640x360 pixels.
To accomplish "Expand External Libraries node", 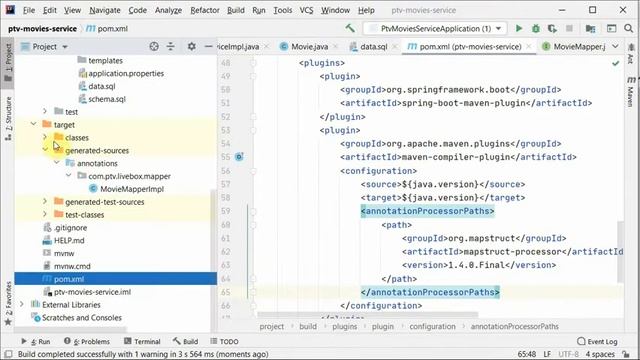I will [x=22, y=304].
